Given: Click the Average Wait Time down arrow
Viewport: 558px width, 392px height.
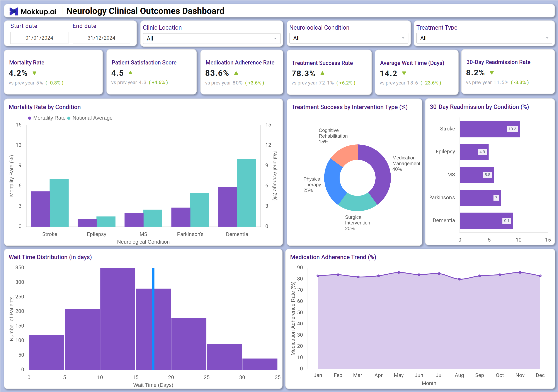Looking at the screenshot, I should coord(404,73).
